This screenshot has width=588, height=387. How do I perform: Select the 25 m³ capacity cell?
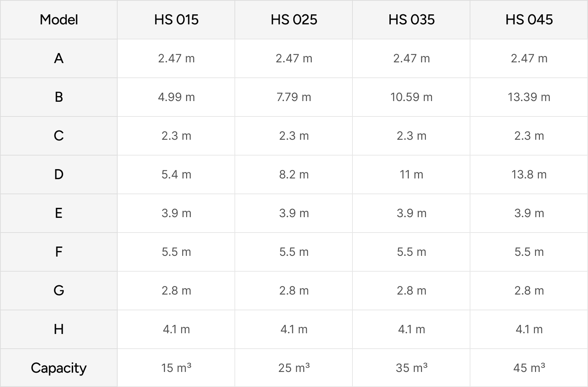(294, 368)
